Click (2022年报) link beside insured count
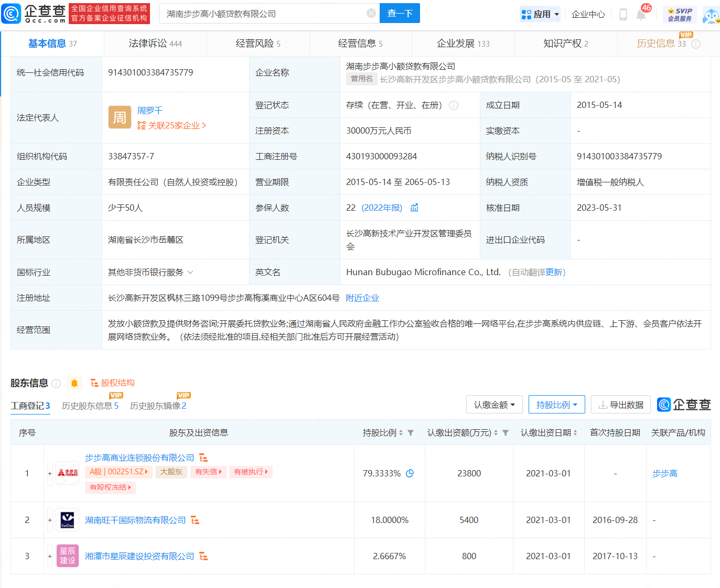The height and width of the screenshot is (588, 720). (382, 208)
